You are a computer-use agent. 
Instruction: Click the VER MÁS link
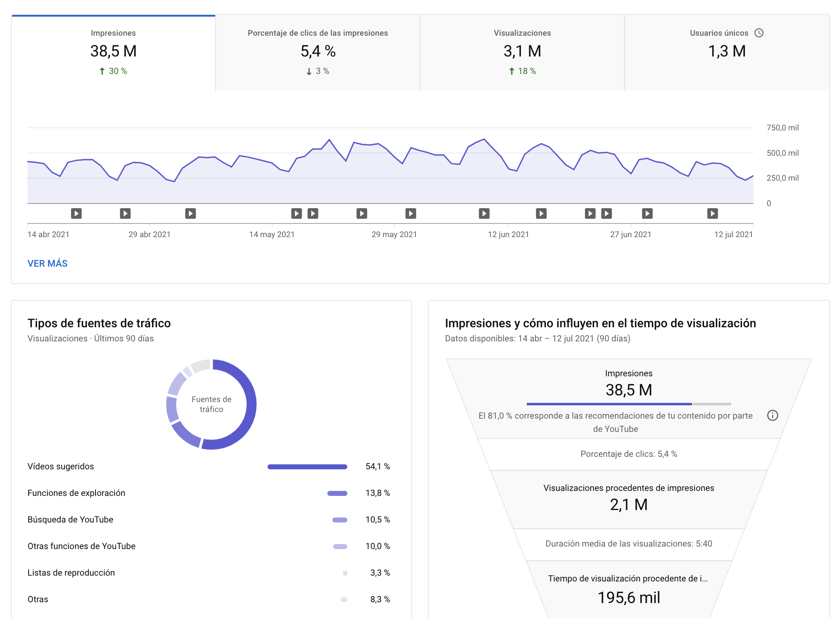(x=47, y=263)
